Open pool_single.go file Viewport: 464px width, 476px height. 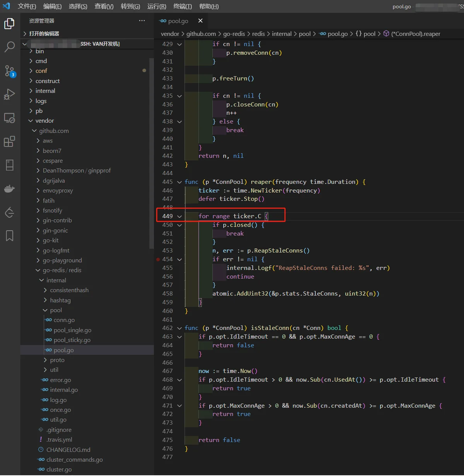tap(87, 330)
